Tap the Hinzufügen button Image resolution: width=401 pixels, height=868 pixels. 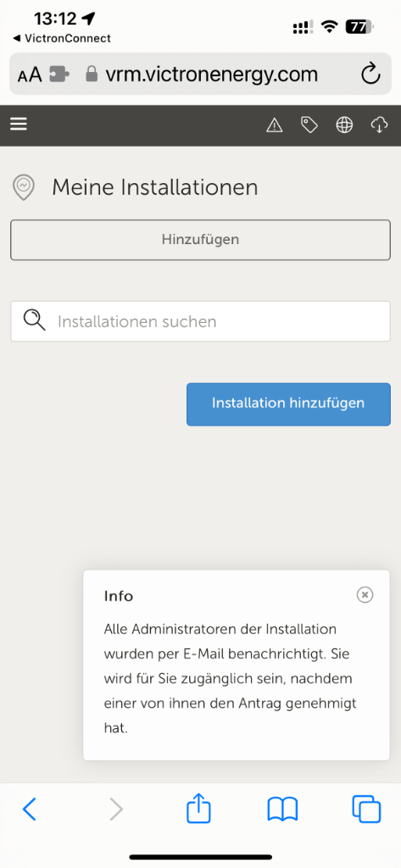point(200,240)
